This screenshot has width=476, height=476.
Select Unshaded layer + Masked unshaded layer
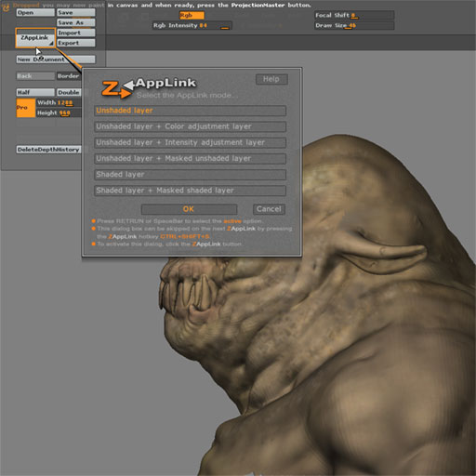[x=190, y=159]
